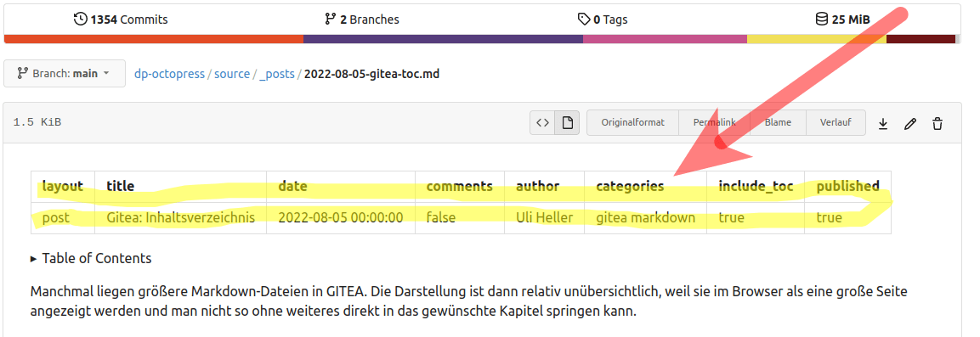Open the _posts folder breadcrumb
The image size is (980, 337).
pos(277,74)
